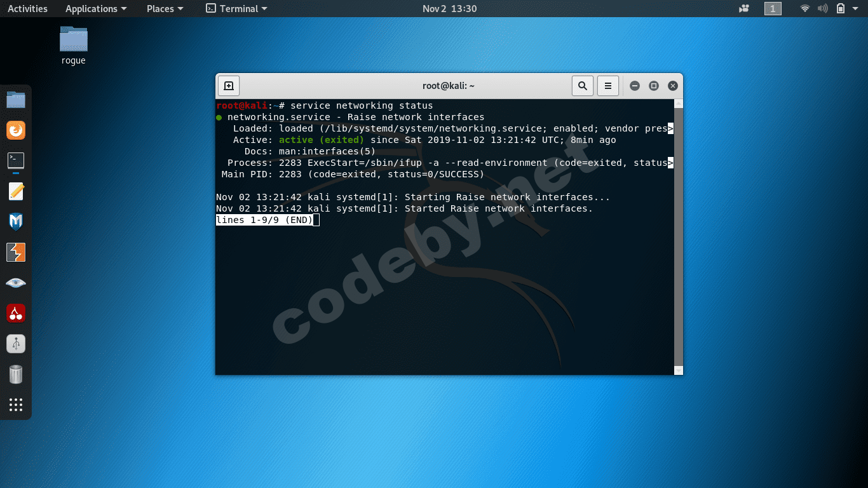
Task: Open the CherryTree notes app icon
Action: (x=16, y=313)
